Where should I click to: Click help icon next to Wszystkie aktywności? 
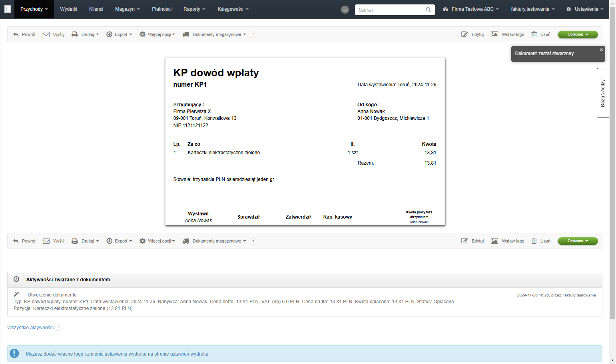pos(58,328)
